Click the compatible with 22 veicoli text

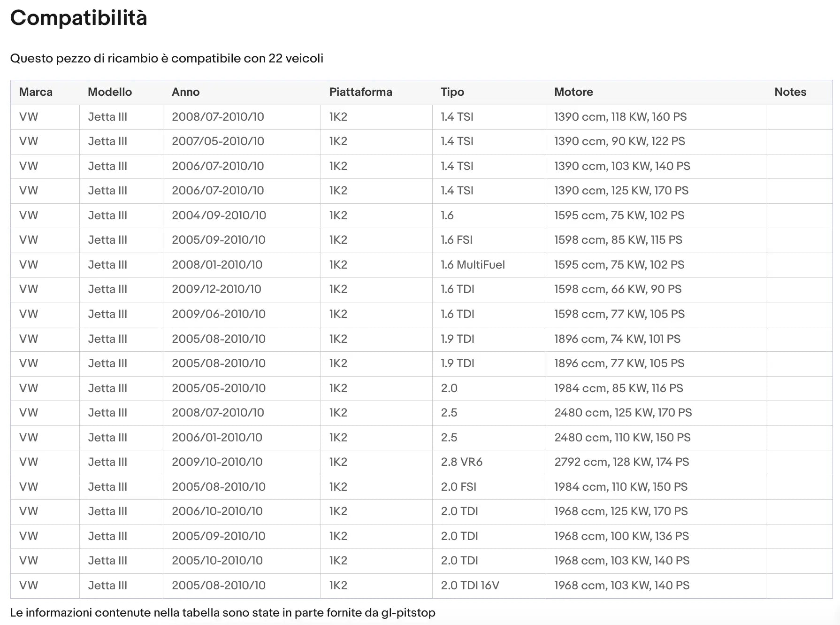coord(167,59)
